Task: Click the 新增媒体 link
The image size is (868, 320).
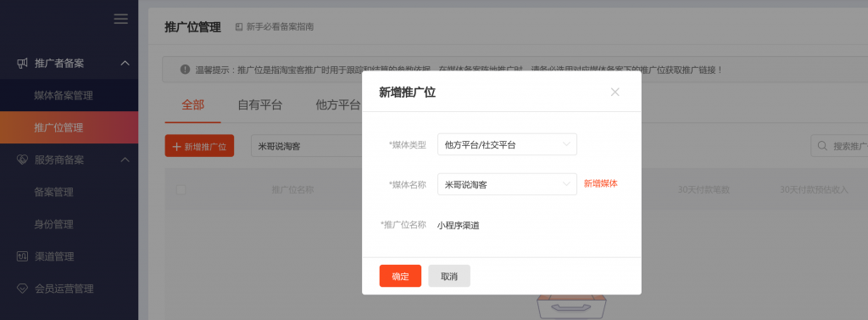Action: click(x=601, y=183)
